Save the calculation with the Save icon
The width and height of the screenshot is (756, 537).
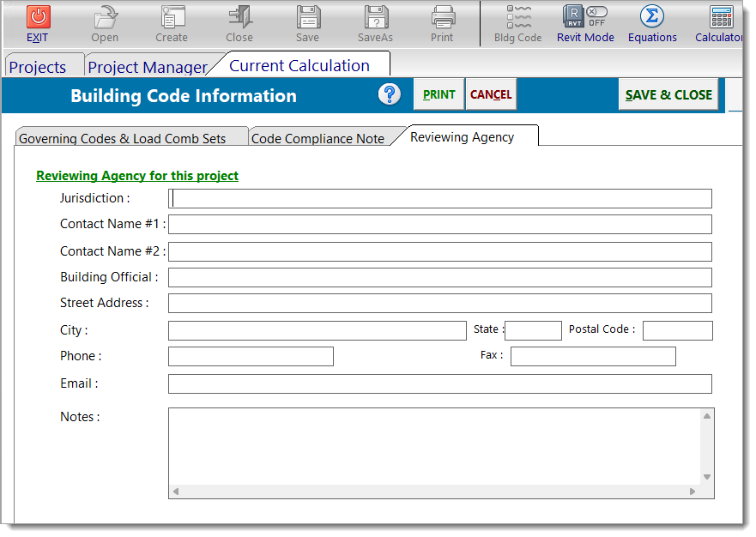click(x=307, y=23)
